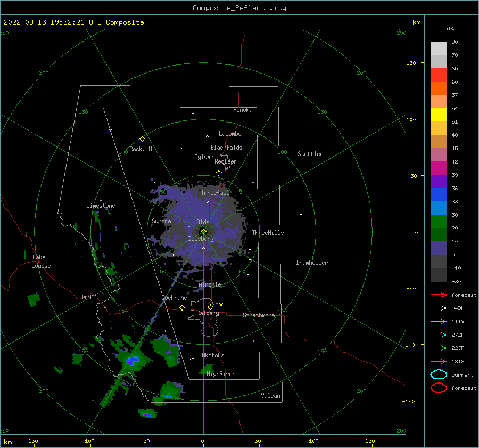This screenshot has height=448, width=479.
Task: Pick the lightest gray swatch below 80
Action: tap(439, 48)
